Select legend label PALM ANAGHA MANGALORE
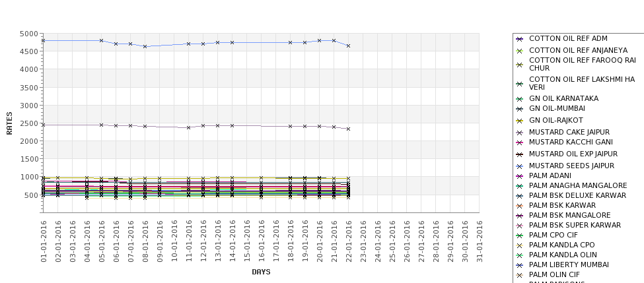 tap(579, 185)
